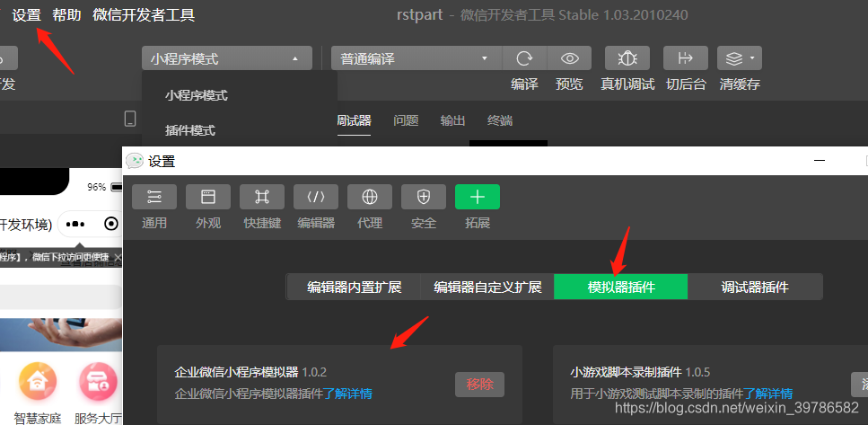The image size is (868, 425).
Task: Click the 预览 eye icon
Action: (569, 58)
